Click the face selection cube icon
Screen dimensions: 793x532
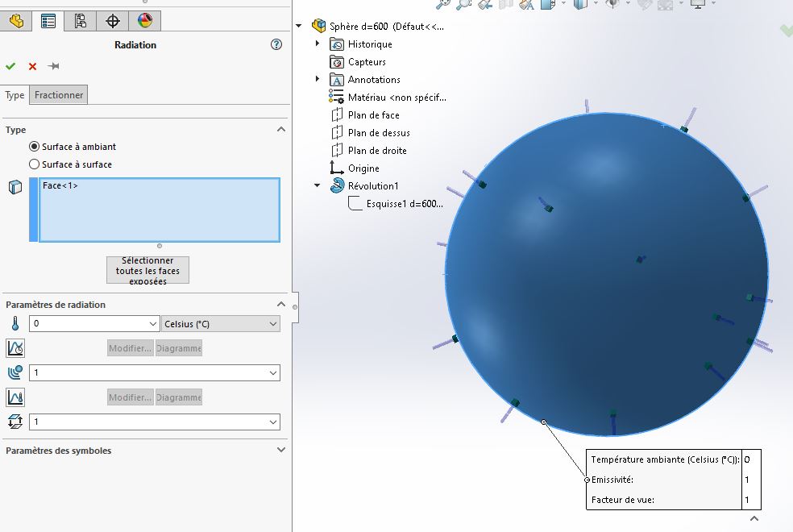coord(15,187)
